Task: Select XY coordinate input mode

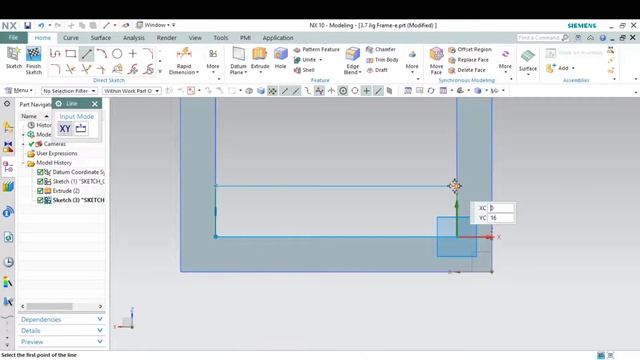Action: [x=65, y=129]
